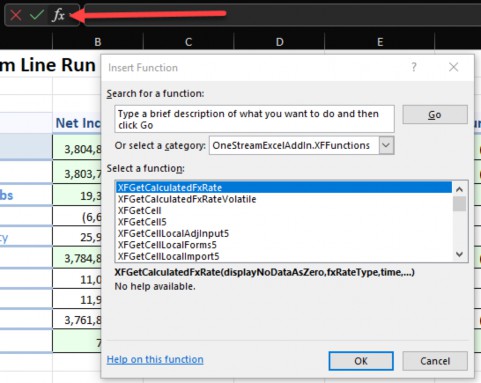
Task: Click the cell starting 3,784,8
Action: pyautogui.click(x=77, y=258)
